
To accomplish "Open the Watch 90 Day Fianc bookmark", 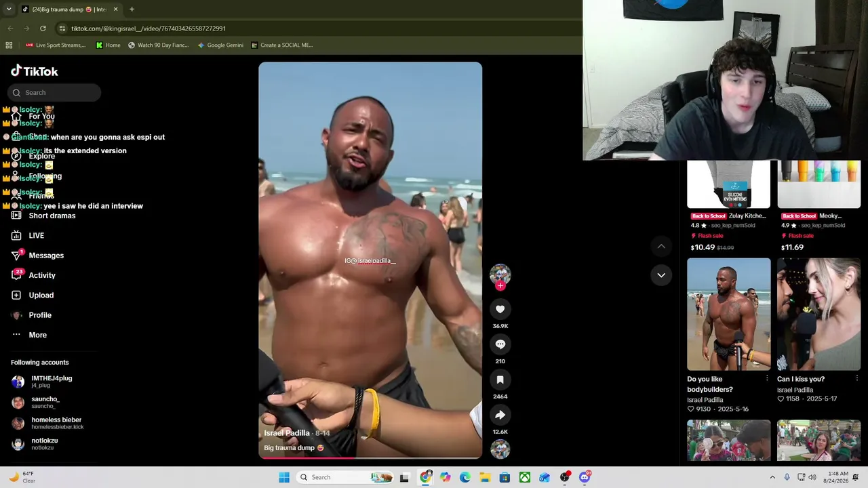I will [158, 45].
